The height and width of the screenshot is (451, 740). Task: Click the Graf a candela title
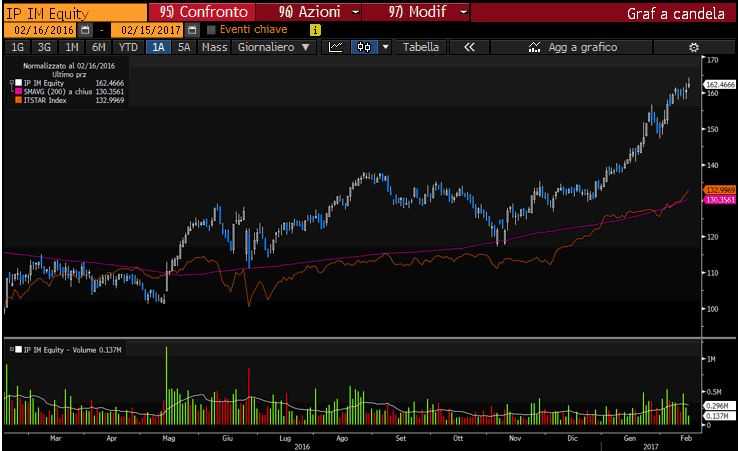(675, 13)
